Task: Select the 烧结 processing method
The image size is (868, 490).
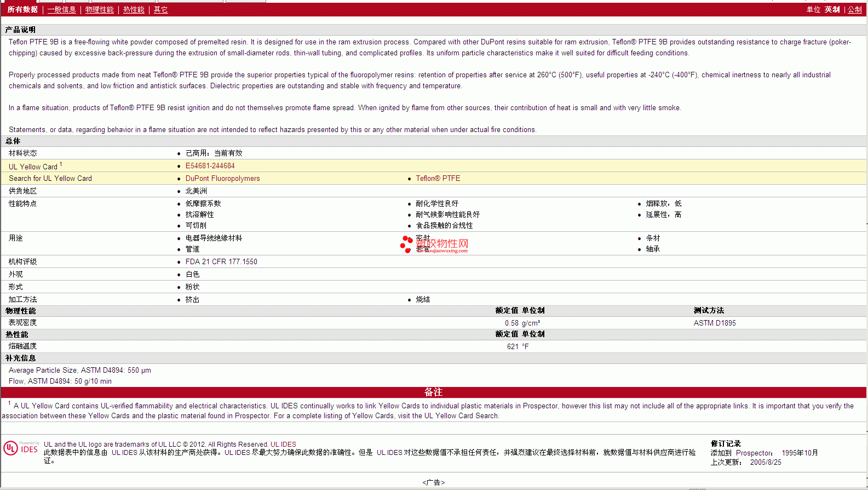Action: coord(423,300)
